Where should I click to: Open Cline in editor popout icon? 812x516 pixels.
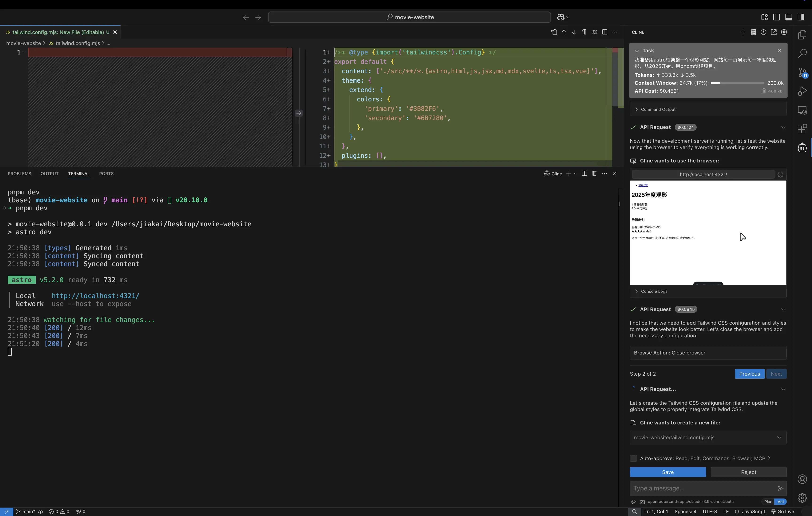(x=774, y=32)
